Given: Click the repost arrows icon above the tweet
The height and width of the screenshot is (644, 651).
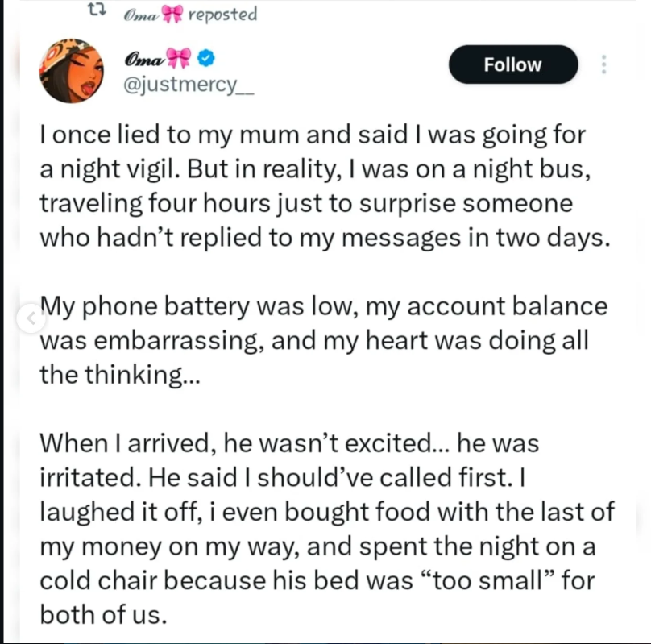Looking at the screenshot, I should [x=94, y=10].
